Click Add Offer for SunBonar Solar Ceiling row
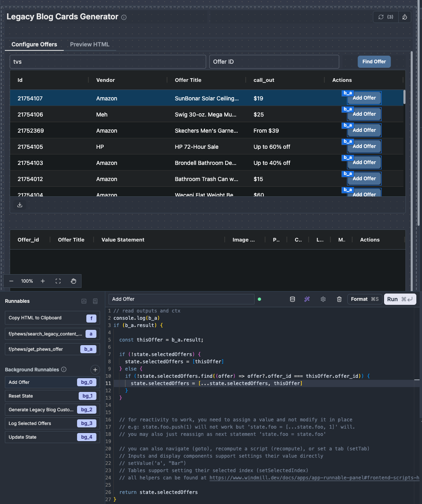This screenshot has width=422, height=504. 364,98
